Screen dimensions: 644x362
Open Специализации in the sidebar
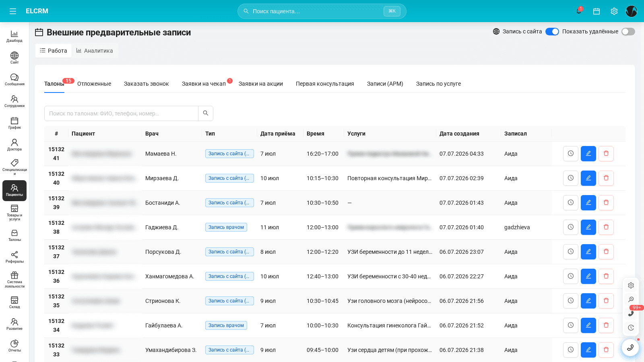click(x=14, y=167)
